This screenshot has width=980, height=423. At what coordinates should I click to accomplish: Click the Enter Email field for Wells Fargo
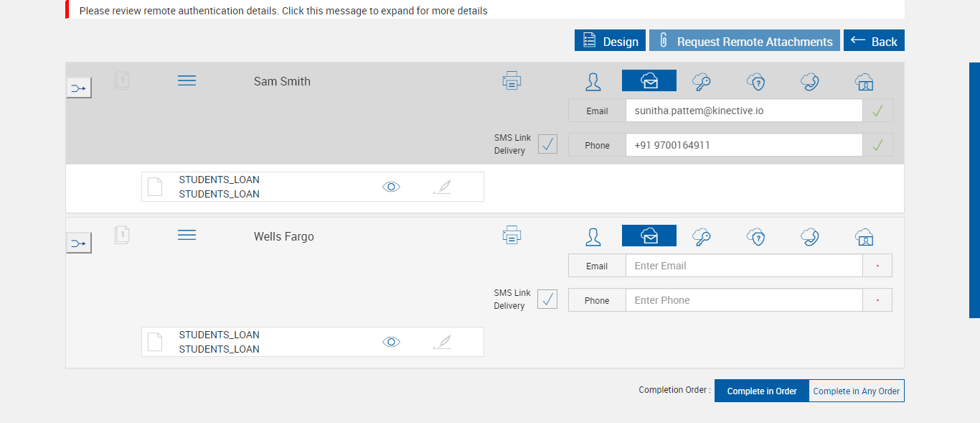tap(743, 266)
